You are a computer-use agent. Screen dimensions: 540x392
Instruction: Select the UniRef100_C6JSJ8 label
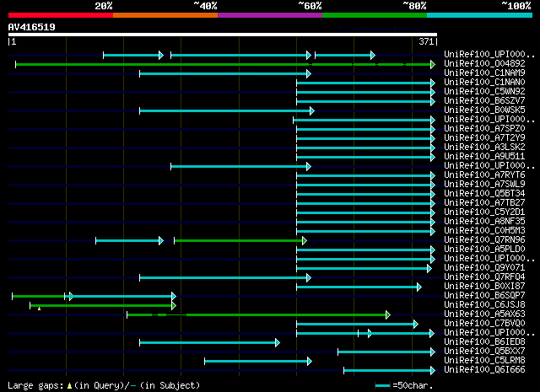pos(484,305)
